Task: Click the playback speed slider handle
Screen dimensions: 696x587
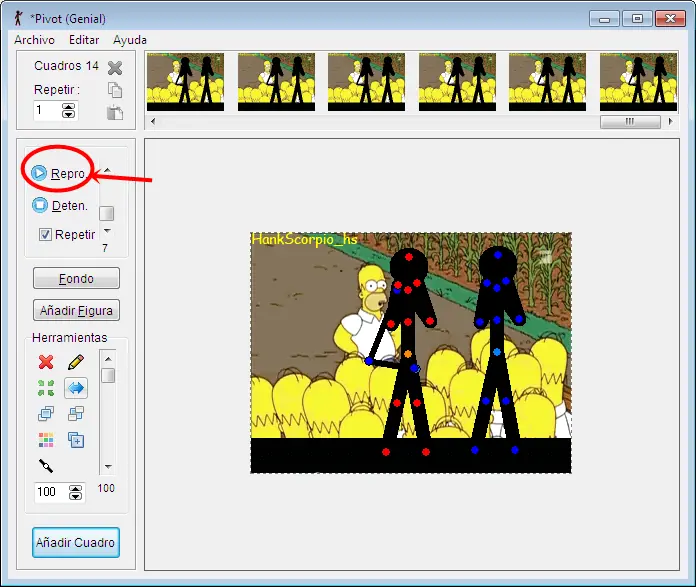Action: coord(107,213)
